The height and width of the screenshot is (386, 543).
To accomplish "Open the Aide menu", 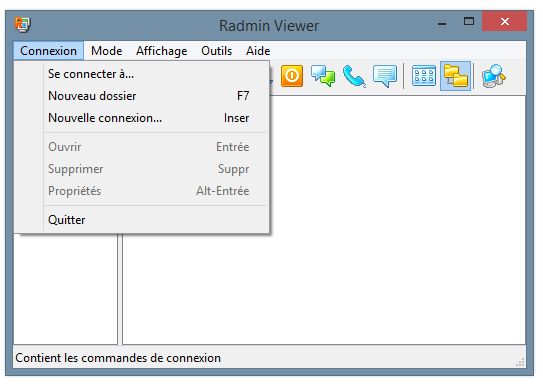I will (x=258, y=51).
